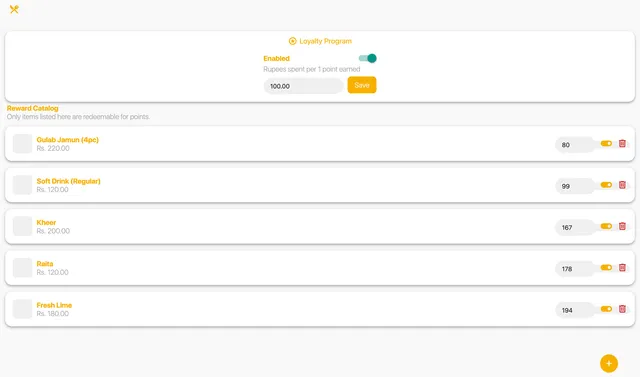Edit the 100.00 rupees per point field
Viewport: 640px width, 377px height.
(x=303, y=86)
